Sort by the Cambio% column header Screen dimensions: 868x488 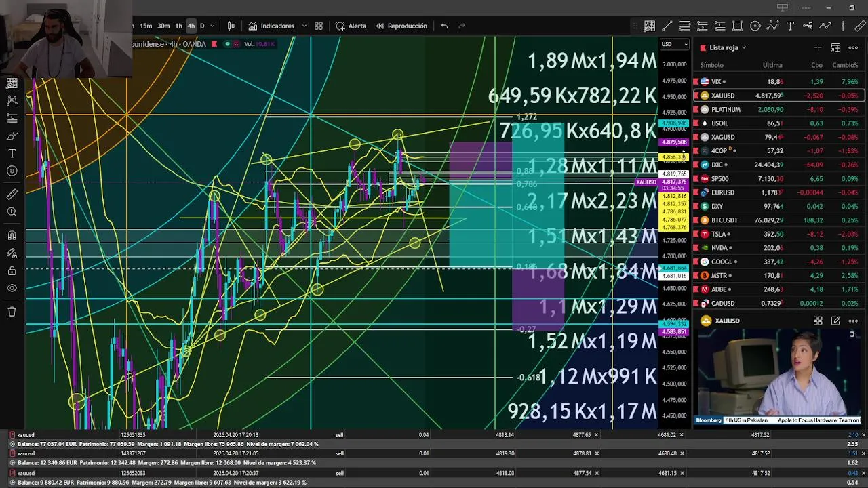click(x=845, y=65)
